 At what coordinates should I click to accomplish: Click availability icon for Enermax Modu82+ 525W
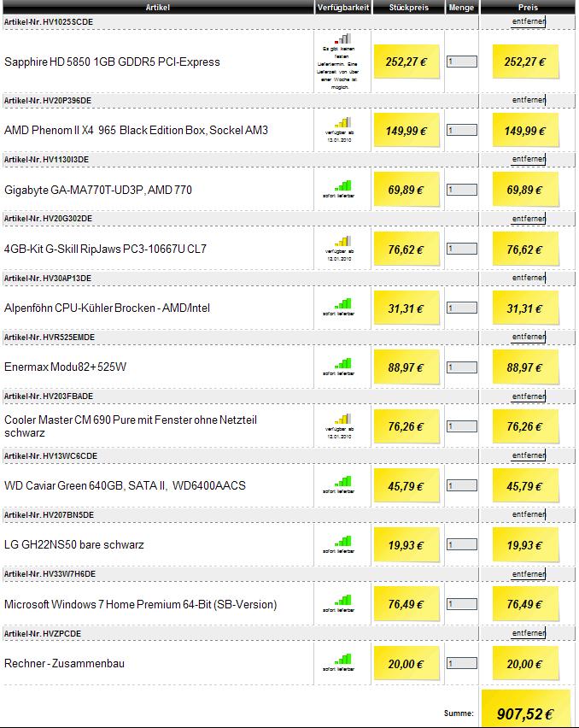click(x=343, y=363)
